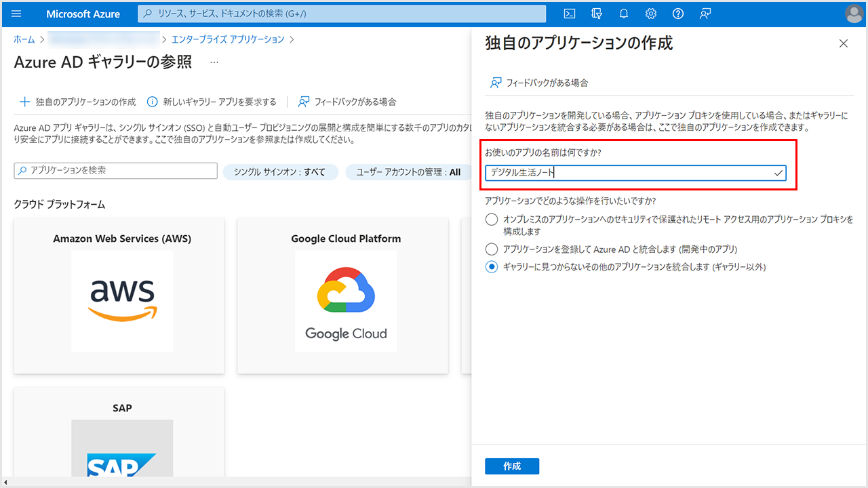Click the Azure AD ギャラリーの参照 page title
Image resolution: width=868 pixels, height=488 pixels.
point(103,62)
